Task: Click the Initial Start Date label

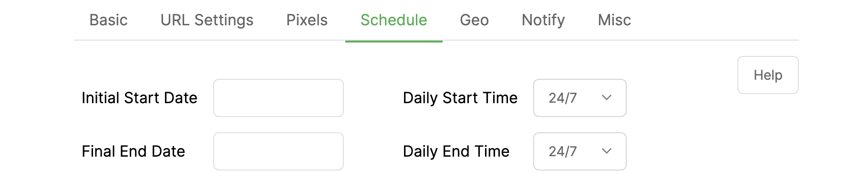Action: [x=139, y=98]
